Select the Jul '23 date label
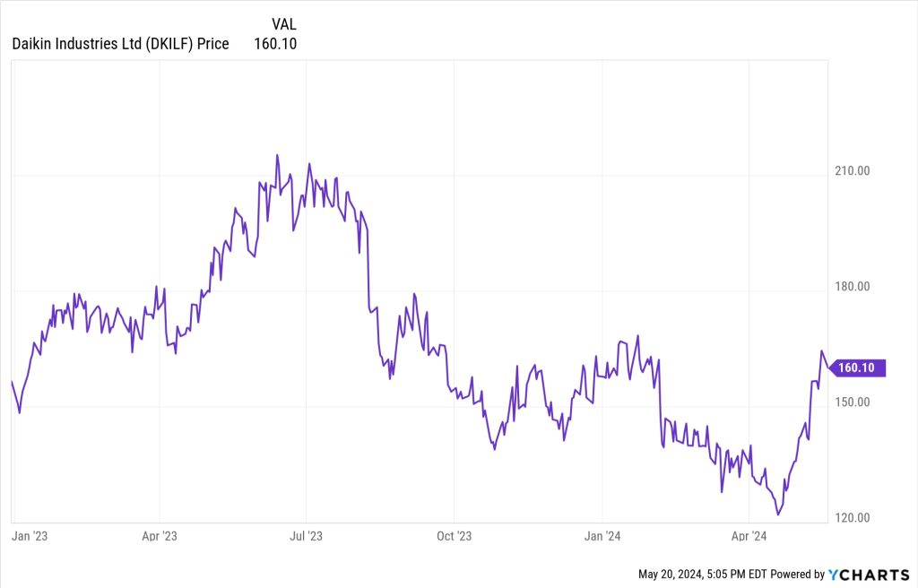This screenshot has height=588, width=918. 306,537
